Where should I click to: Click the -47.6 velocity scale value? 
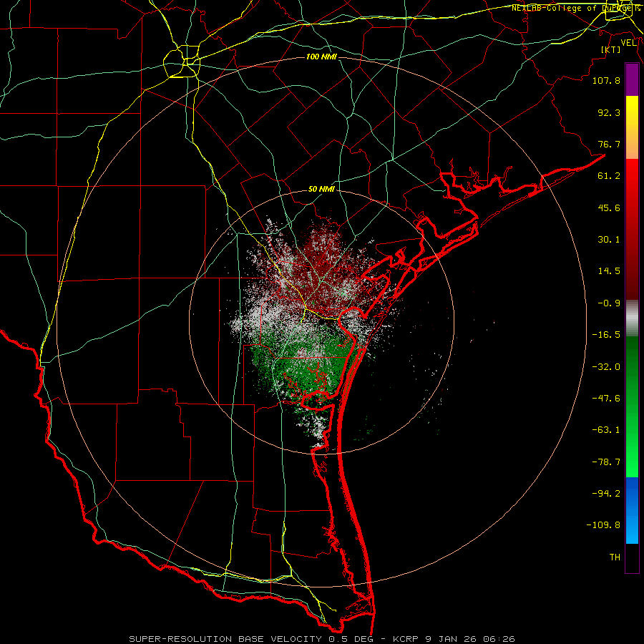coord(606,399)
